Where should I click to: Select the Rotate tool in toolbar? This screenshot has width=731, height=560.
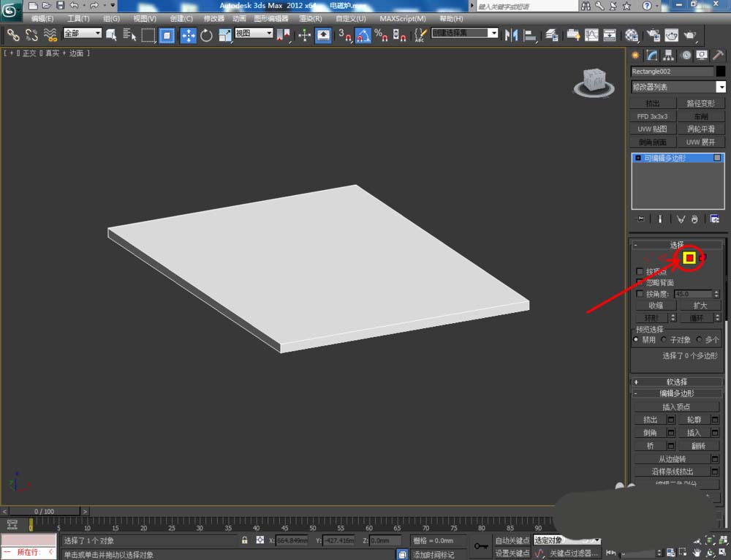click(206, 35)
